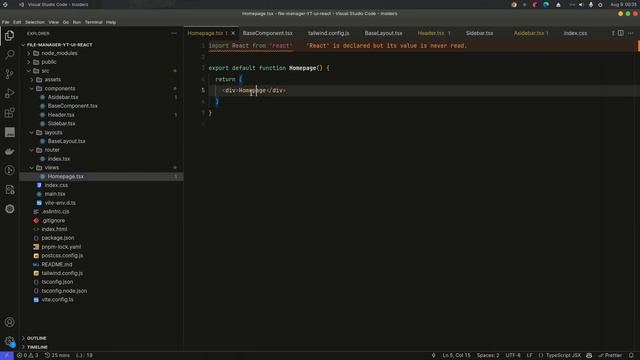The width and height of the screenshot is (640, 360).
Task: Switch to the Asidebar.tsx tab
Action: coord(531,33)
